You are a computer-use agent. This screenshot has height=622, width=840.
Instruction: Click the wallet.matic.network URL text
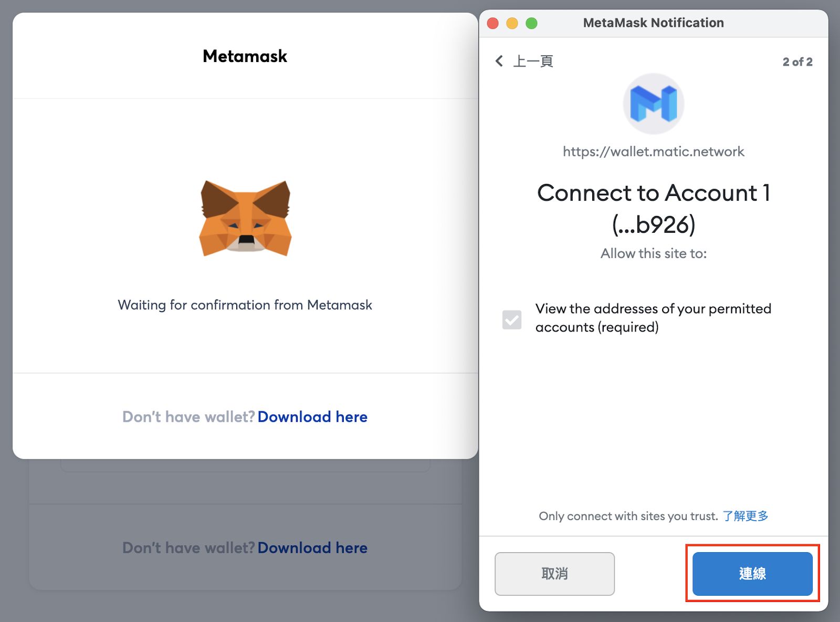(654, 152)
